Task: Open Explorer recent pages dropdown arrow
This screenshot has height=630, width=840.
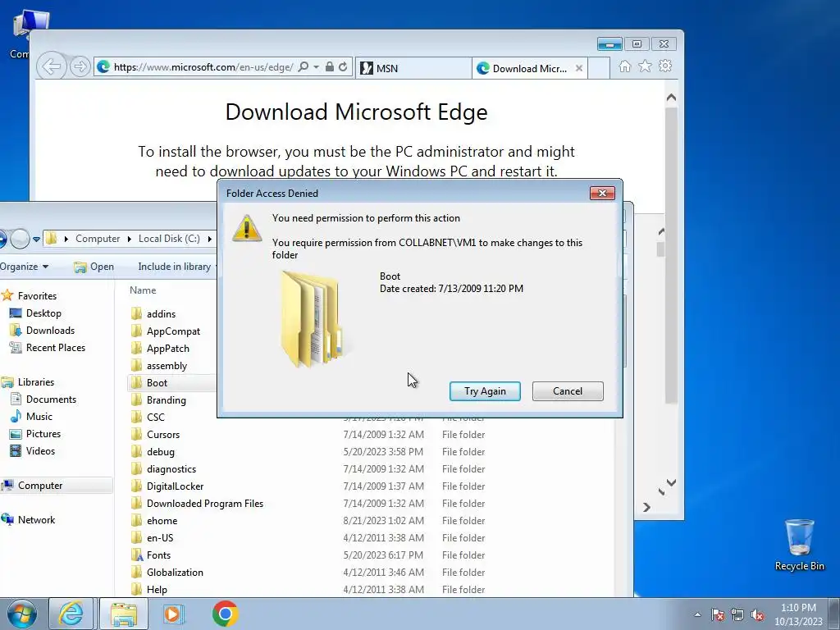Action: point(36,239)
